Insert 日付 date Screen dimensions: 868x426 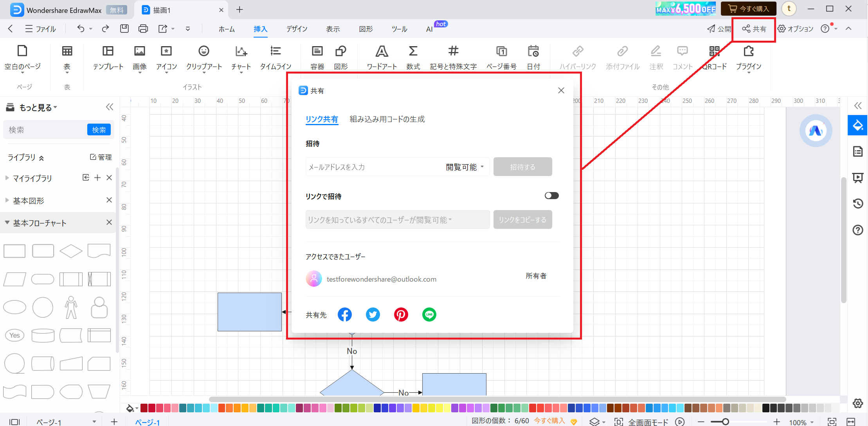[x=533, y=58]
